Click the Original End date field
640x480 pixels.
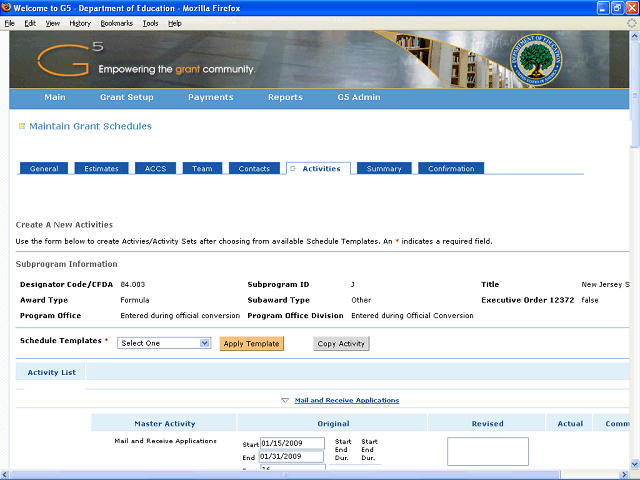(x=292, y=456)
